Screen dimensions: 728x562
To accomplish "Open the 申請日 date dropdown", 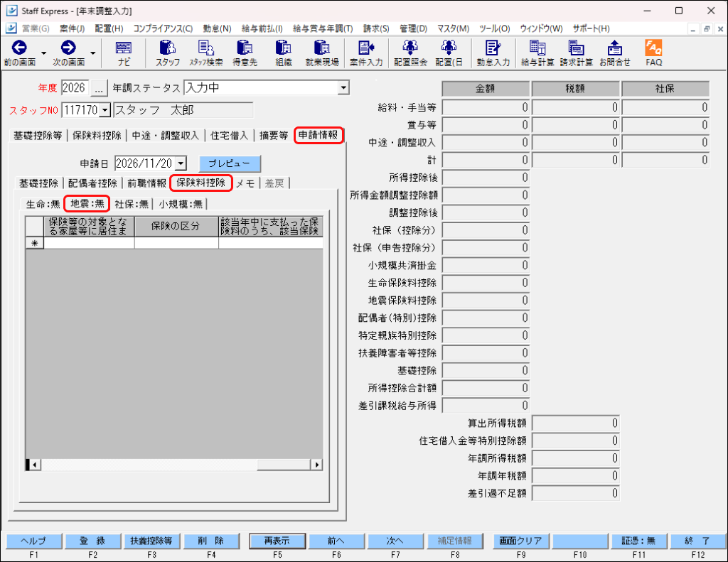I will [x=181, y=163].
